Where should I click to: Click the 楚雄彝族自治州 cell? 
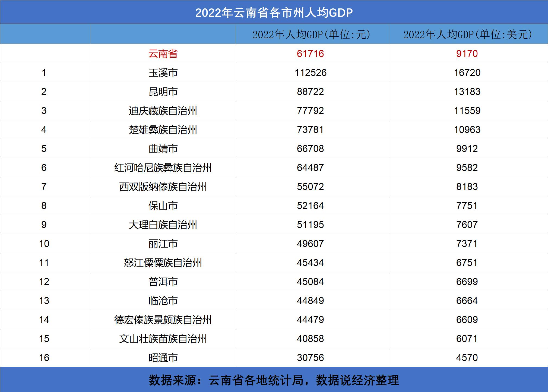pyautogui.click(x=163, y=130)
